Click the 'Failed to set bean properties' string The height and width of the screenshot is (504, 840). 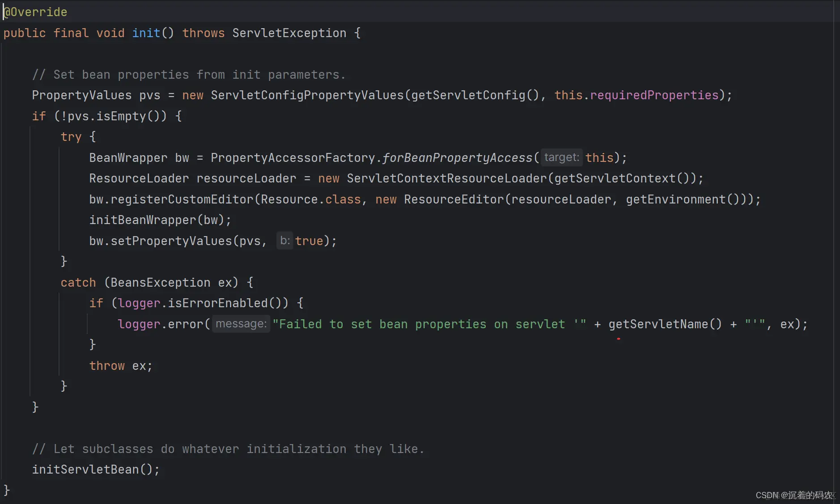[429, 324]
